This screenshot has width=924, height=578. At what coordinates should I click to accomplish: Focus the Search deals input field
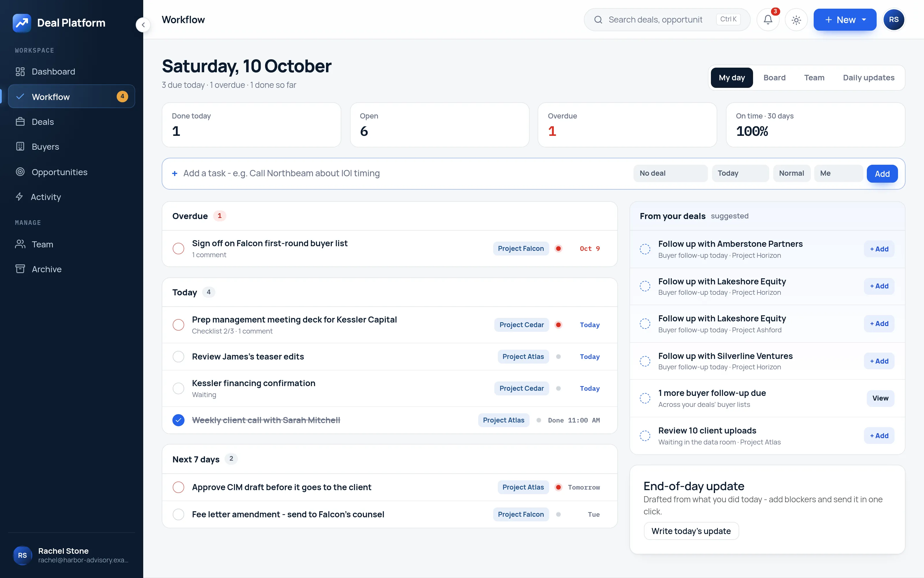point(655,20)
